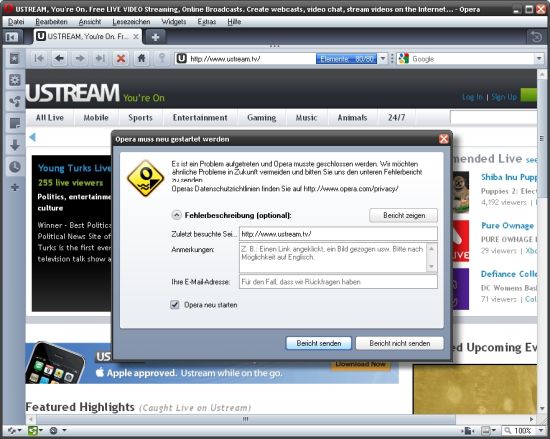550x439 pixels.
Task: Open the History clock panel in sidebar
Action: (x=15, y=167)
